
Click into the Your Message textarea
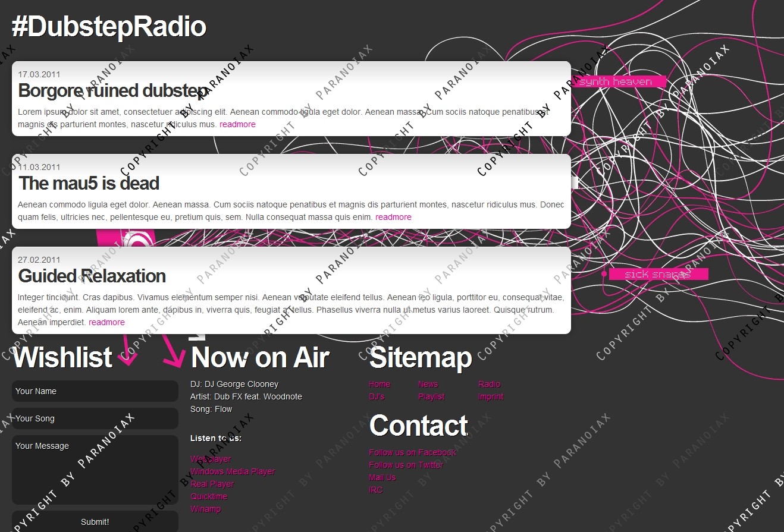[95, 470]
